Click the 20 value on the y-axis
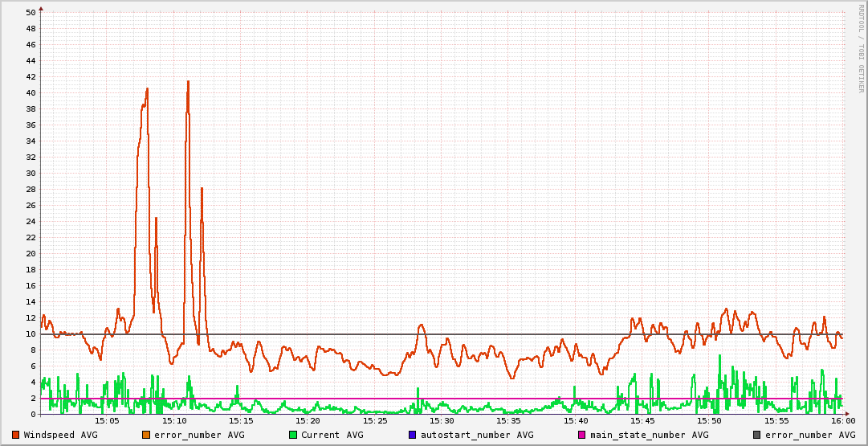Image resolution: width=868 pixels, height=446 pixels. click(31, 254)
